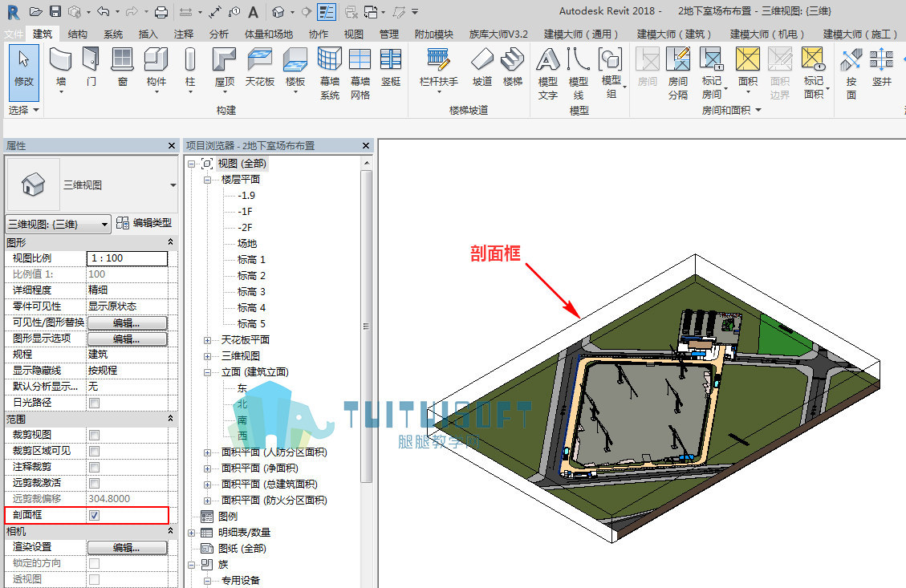Viewport: 906px width, 588px height.
Task: Click 编辑 button for 图形显示选项
Action: click(127, 339)
